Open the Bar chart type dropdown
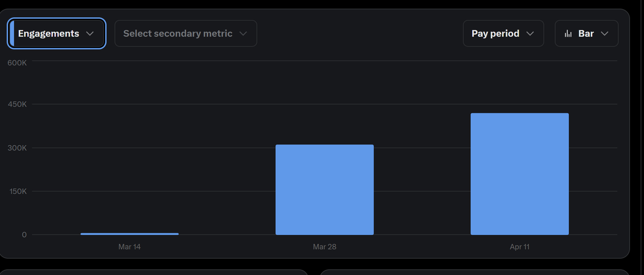644x275 pixels. [587, 33]
